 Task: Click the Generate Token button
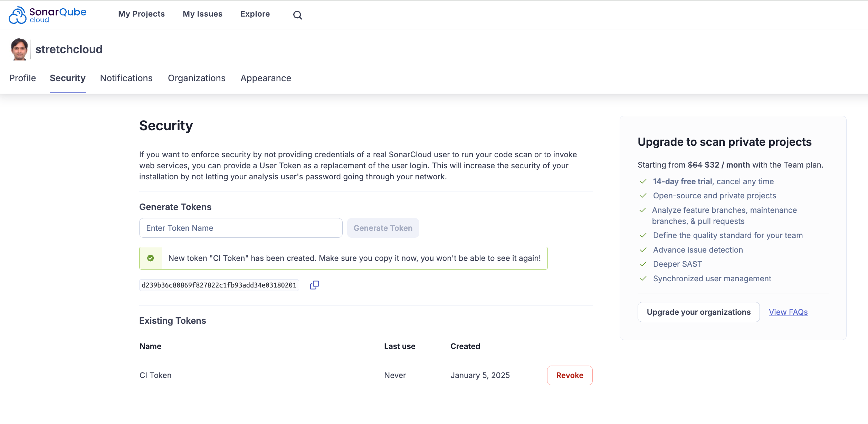pyautogui.click(x=383, y=228)
